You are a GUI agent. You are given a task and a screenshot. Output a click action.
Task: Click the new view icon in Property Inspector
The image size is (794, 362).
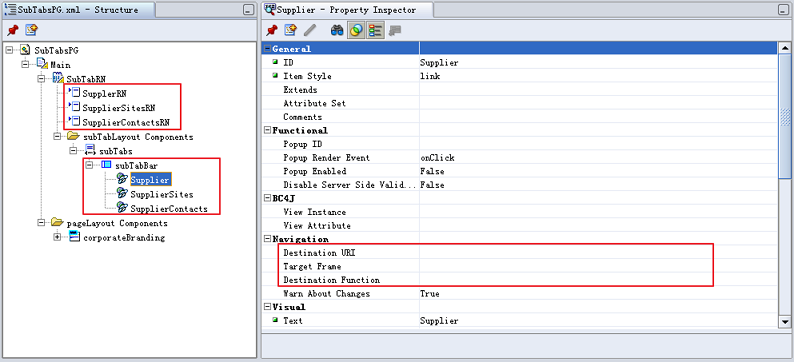290,30
